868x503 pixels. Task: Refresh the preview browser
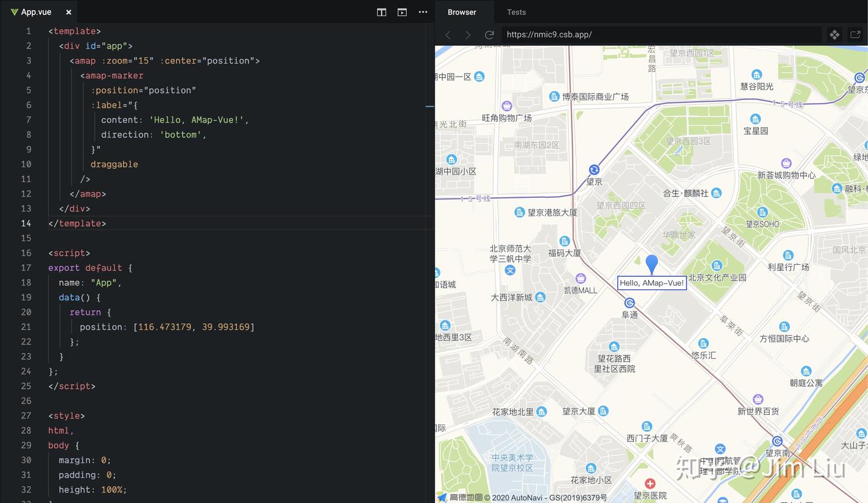[489, 35]
